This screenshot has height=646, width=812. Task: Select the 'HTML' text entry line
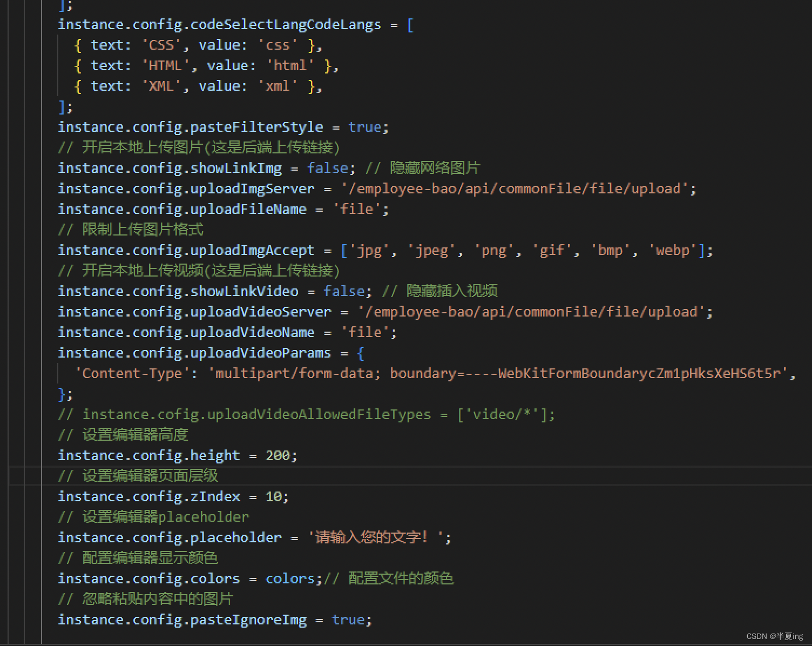click(x=206, y=66)
